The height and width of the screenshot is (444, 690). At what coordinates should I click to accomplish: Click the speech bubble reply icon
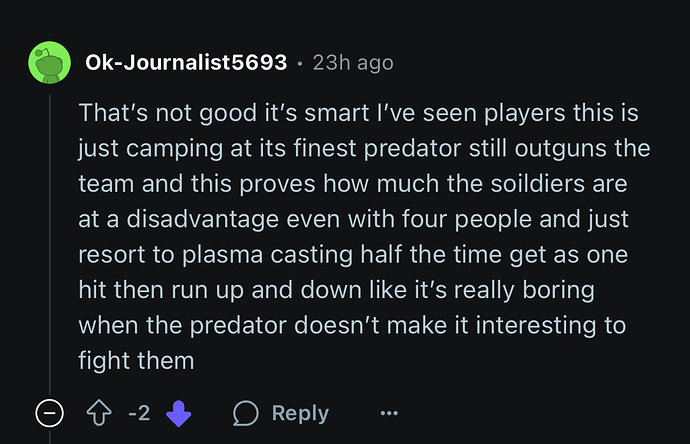[x=246, y=413]
